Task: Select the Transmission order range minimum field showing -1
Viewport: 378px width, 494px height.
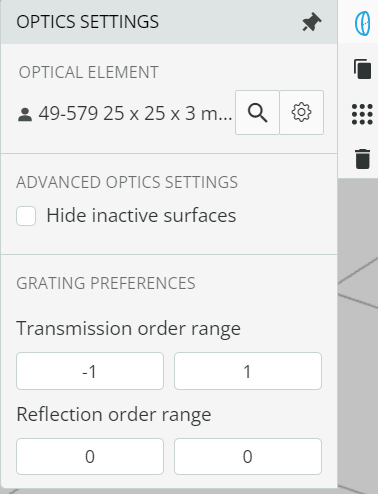Action: click(x=90, y=371)
